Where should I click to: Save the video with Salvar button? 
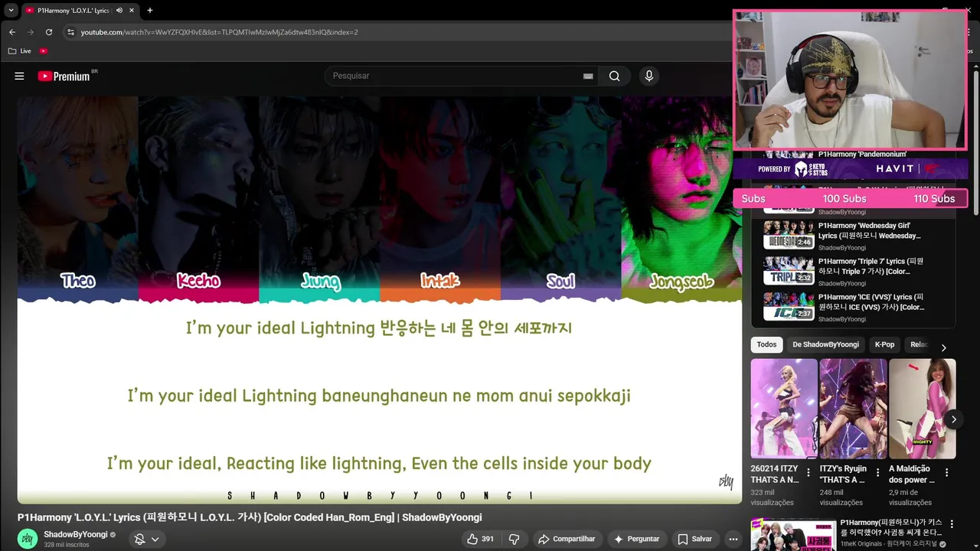tap(694, 539)
